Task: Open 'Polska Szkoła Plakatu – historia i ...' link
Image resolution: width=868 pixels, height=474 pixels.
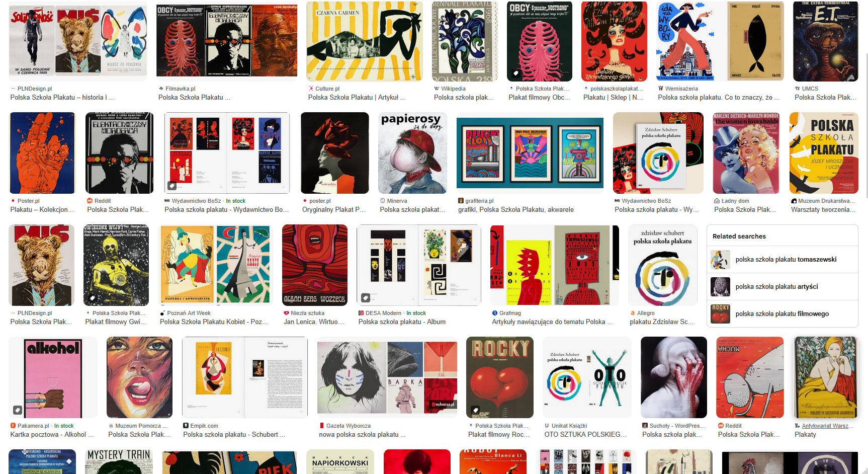Action: [x=62, y=98]
